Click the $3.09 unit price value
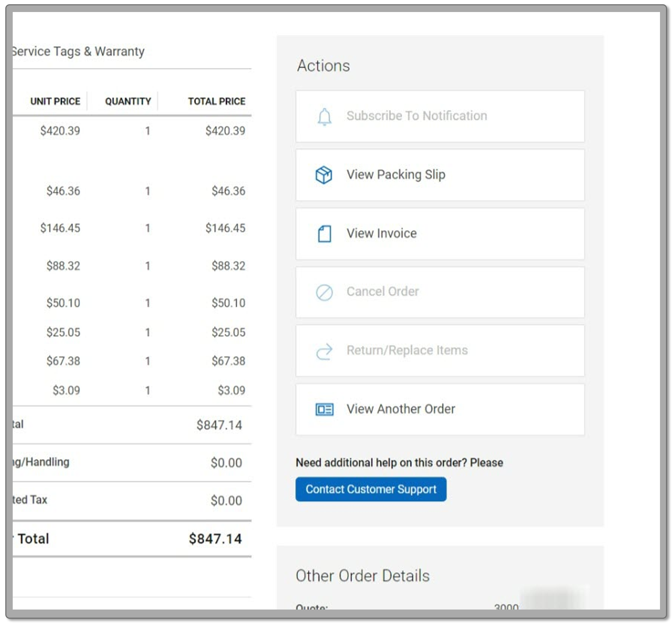672x635 pixels. pyautogui.click(x=66, y=390)
